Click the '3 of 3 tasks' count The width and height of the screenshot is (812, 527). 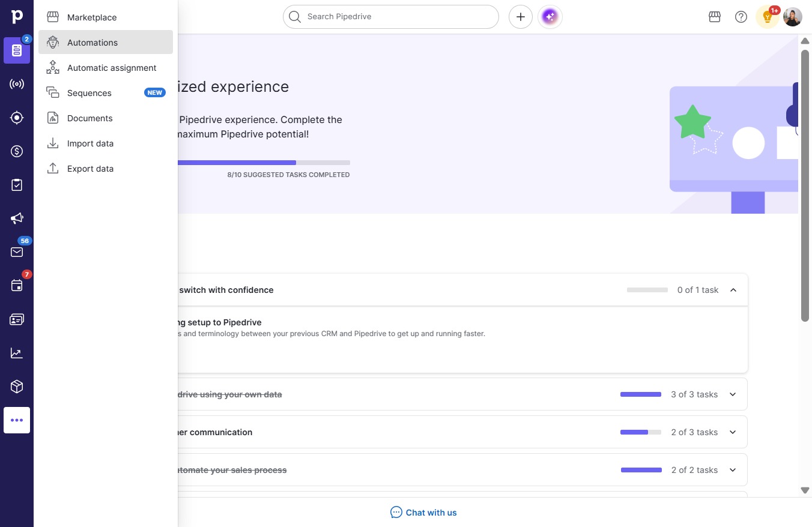[694, 394]
